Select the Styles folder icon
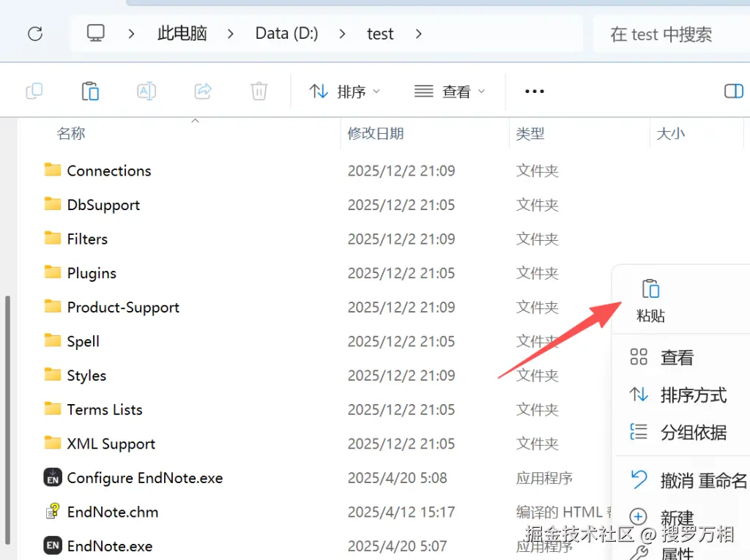 pos(53,375)
